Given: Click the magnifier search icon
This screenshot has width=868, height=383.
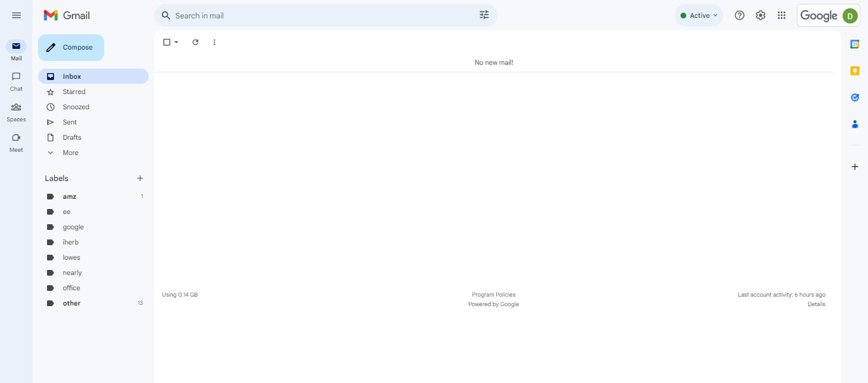Looking at the screenshot, I should [x=166, y=15].
